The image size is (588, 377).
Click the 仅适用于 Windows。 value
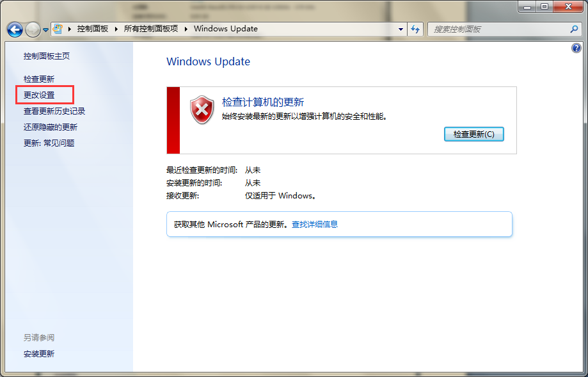[x=281, y=196]
